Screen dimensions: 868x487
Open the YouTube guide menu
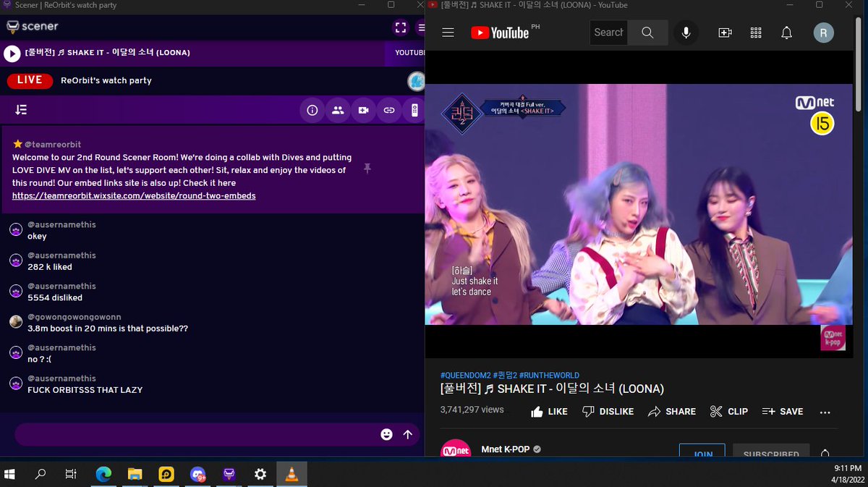[x=448, y=33]
